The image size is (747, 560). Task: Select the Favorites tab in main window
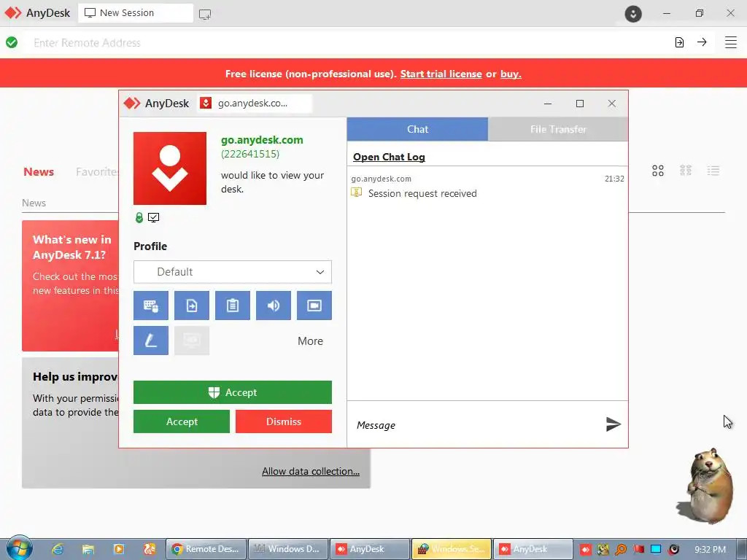96,172
